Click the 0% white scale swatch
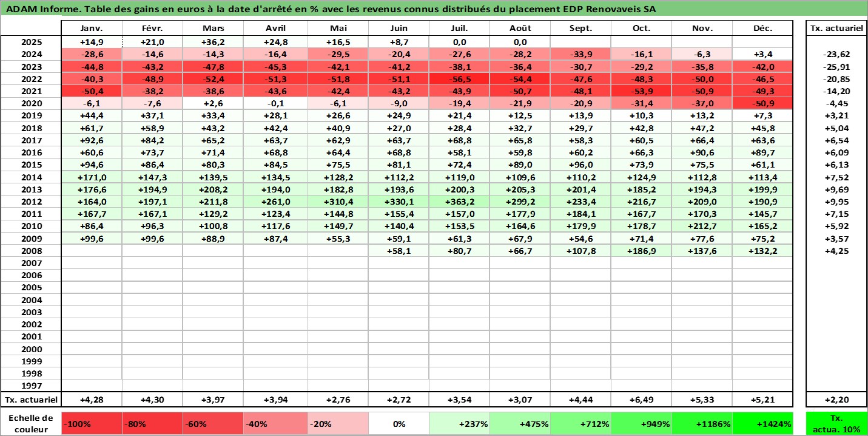The width and height of the screenshot is (868, 436). pyautogui.click(x=399, y=423)
